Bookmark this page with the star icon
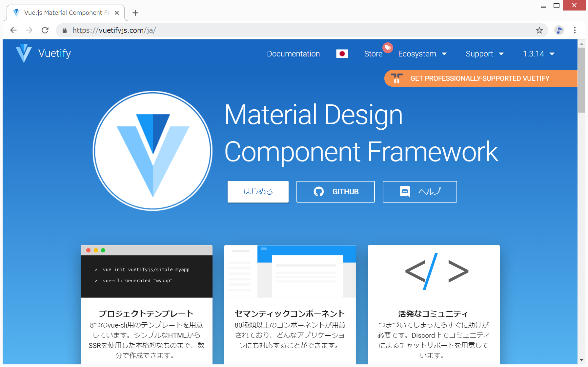Screen dimensions: 588x367 tap(539, 31)
